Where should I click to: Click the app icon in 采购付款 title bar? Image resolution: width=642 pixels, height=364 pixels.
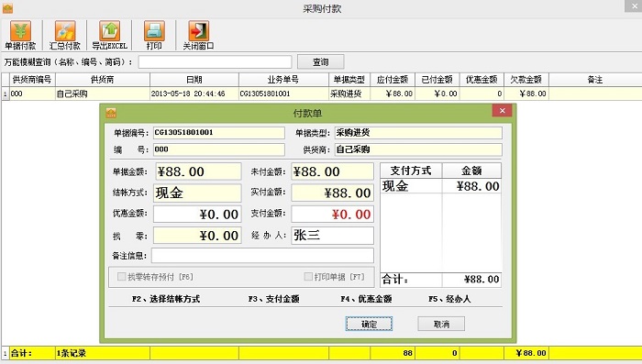click(7, 7)
